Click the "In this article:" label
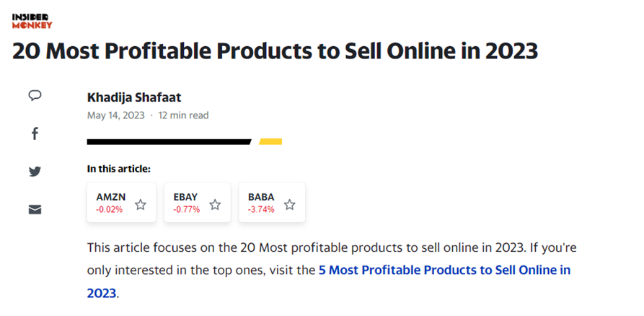The height and width of the screenshot is (316, 644). pos(119,169)
